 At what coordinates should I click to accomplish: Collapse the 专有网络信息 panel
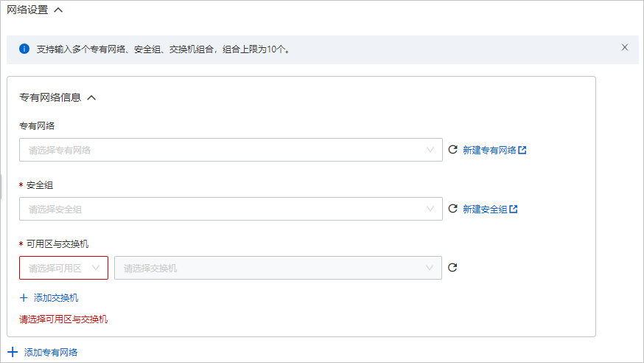[x=91, y=98]
